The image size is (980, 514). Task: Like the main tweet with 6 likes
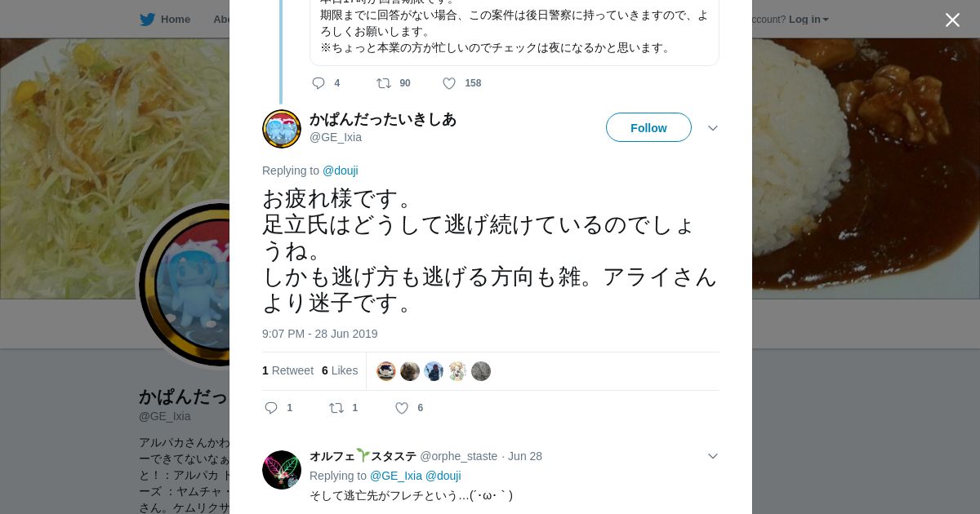click(402, 408)
